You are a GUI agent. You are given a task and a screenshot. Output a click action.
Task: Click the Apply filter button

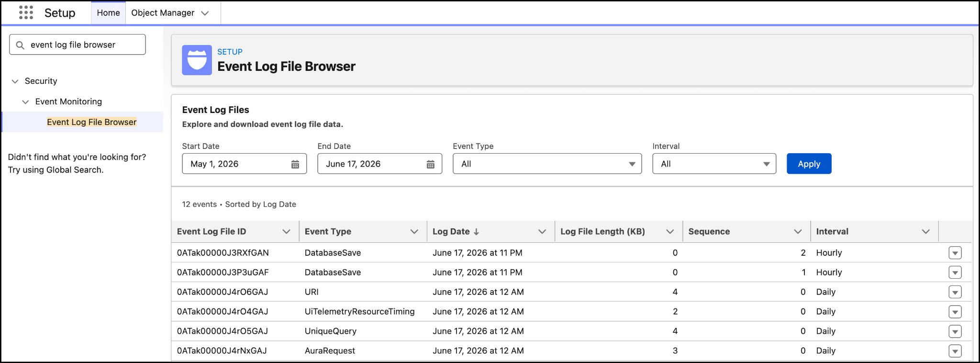pos(809,164)
